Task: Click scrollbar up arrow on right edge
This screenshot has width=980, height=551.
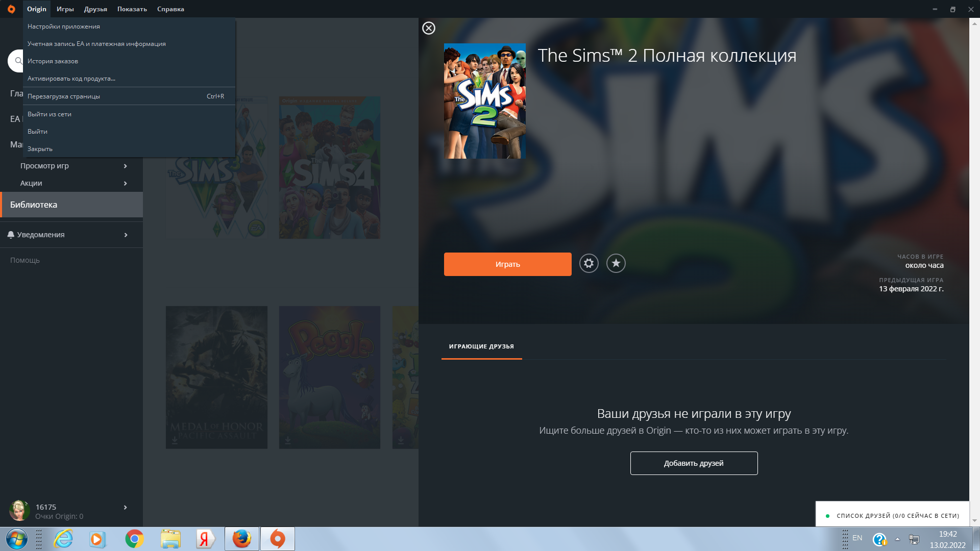Action: point(974,23)
